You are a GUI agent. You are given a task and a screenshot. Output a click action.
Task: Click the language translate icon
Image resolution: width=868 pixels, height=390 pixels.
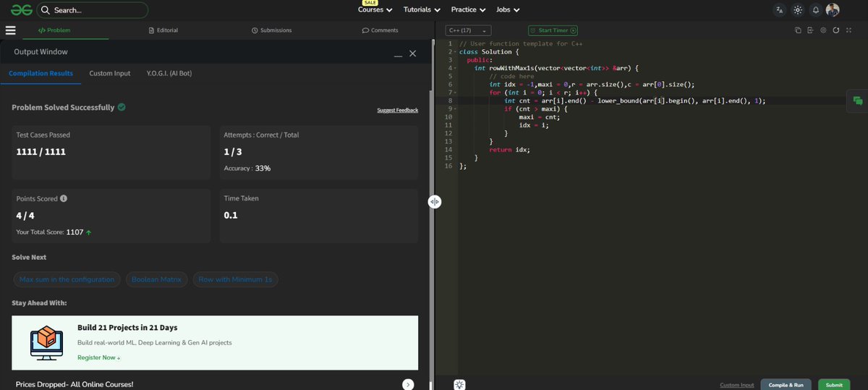pos(779,10)
